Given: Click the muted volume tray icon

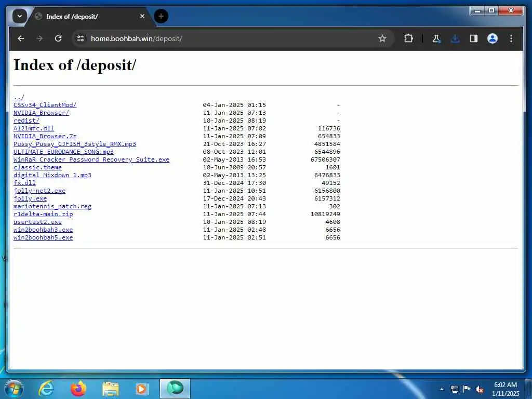Looking at the screenshot, I should [480, 389].
